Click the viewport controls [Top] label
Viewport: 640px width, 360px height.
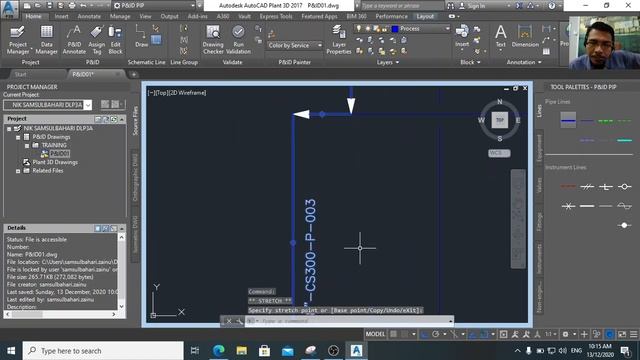pyautogui.click(x=162, y=93)
